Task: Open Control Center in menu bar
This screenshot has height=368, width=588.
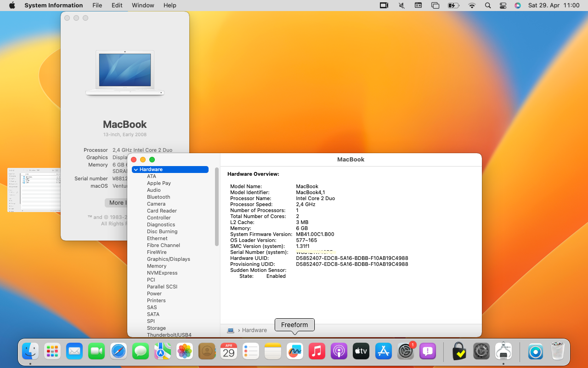Action: point(503,6)
